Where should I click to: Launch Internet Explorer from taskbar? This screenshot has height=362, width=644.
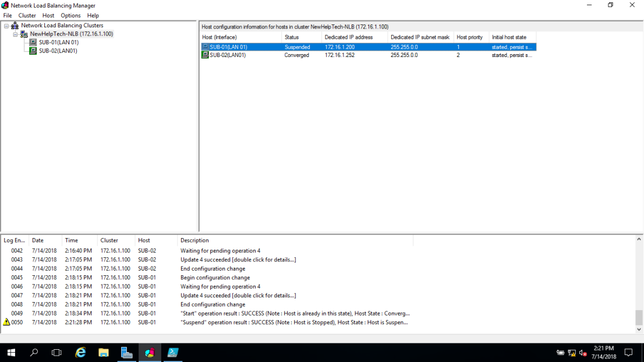pyautogui.click(x=80, y=353)
